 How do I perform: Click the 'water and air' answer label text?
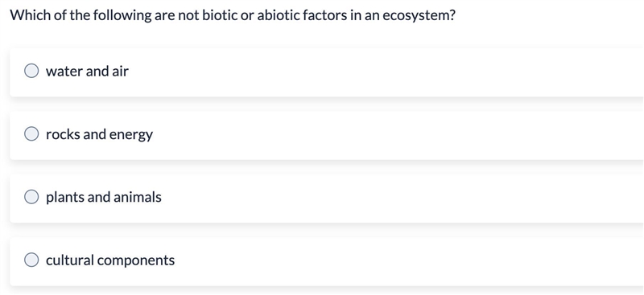[87, 72]
